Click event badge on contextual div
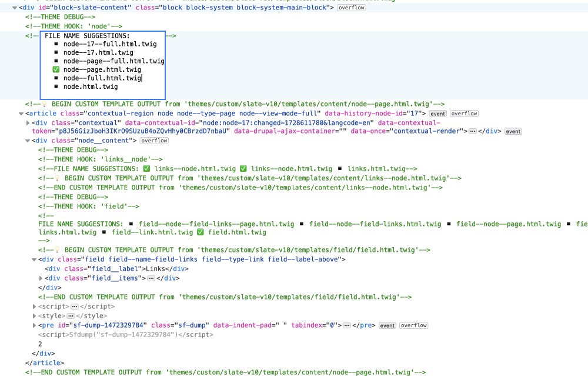Viewport: 588px width, 376px height. [513, 131]
